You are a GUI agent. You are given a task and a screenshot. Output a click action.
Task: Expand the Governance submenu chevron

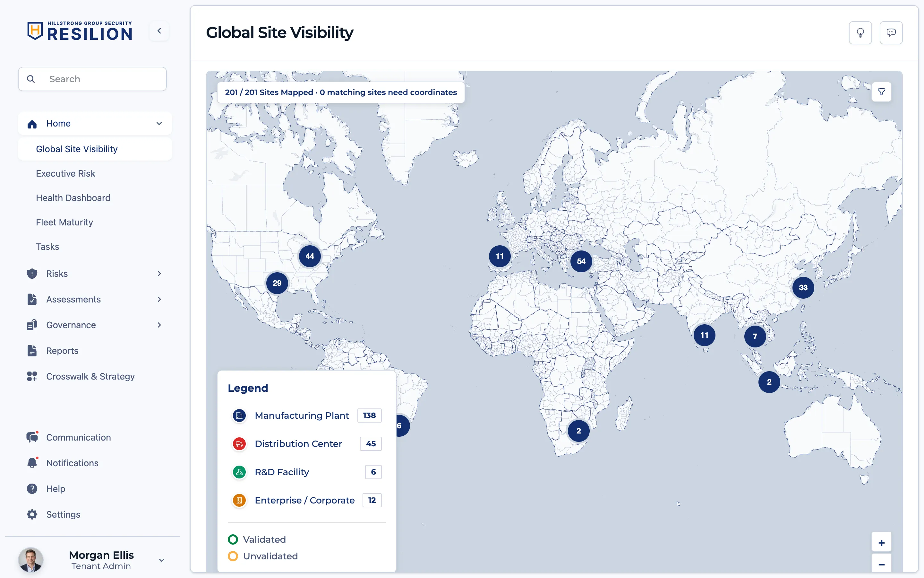pyautogui.click(x=159, y=325)
